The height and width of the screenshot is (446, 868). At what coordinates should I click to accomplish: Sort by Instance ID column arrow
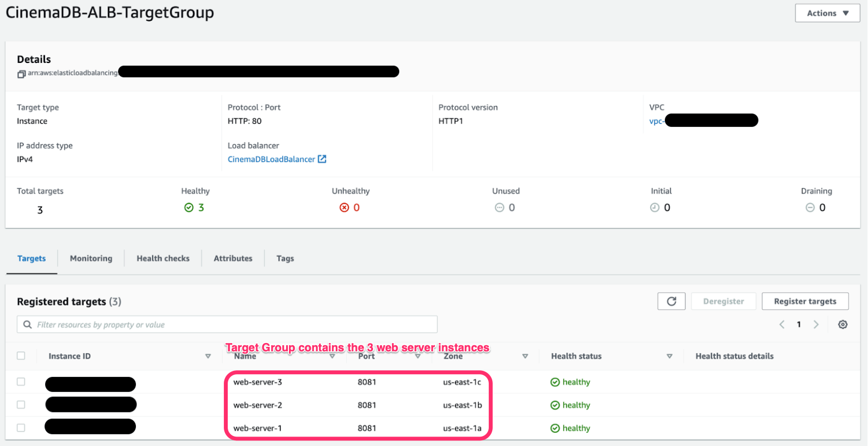click(208, 356)
